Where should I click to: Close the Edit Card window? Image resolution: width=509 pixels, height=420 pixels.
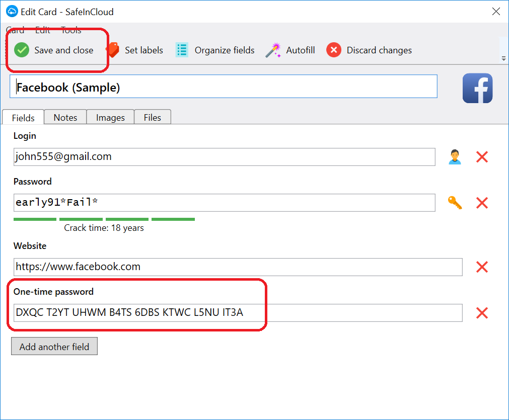click(x=496, y=12)
